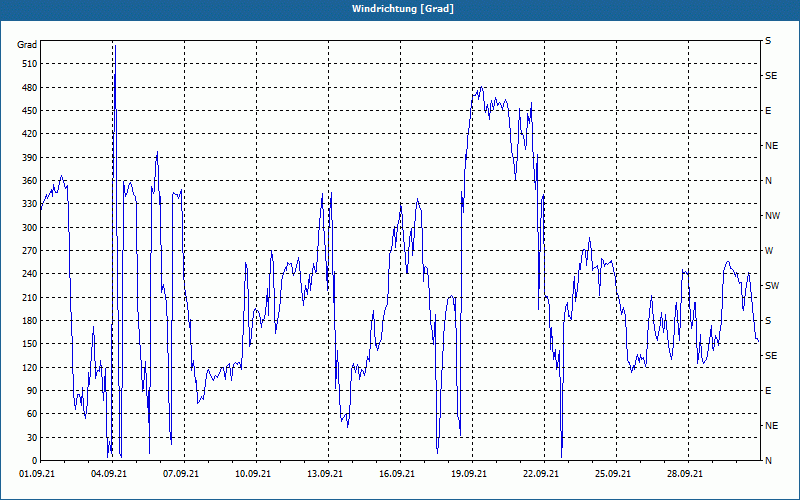Click the 19.09.21 date label
Screen dimensions: 800x500
pos(469,474)
